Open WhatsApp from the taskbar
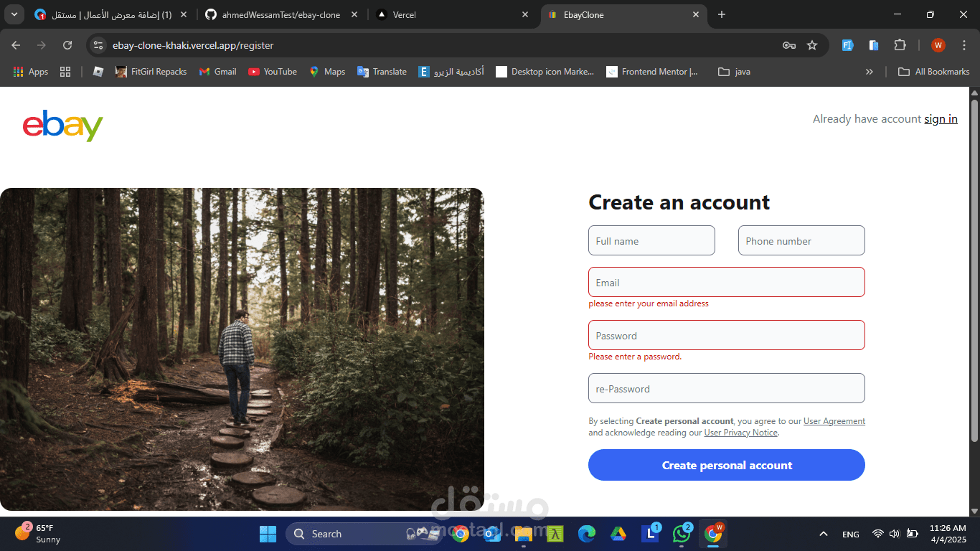The width and height of the screenshot is (980, 551). [682, 534]
